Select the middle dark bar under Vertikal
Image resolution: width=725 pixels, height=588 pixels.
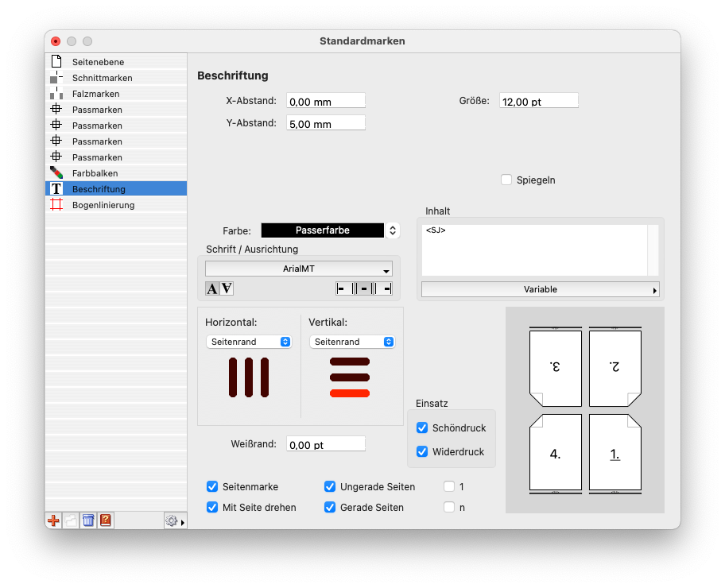[x=350, y=377]
